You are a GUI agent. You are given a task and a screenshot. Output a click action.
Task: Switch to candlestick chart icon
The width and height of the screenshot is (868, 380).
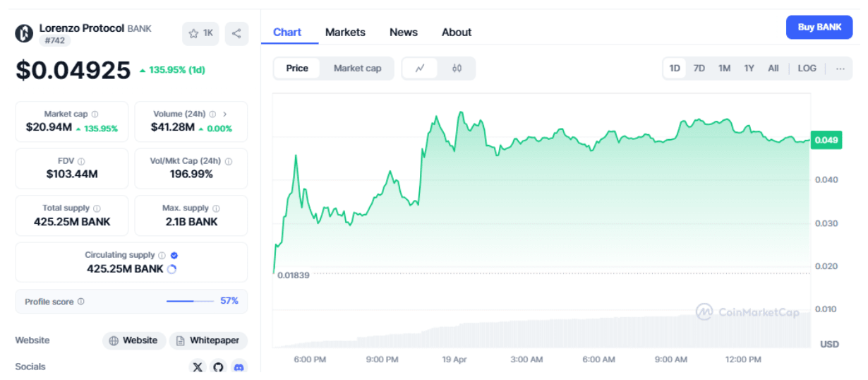(x=457, y=69)
